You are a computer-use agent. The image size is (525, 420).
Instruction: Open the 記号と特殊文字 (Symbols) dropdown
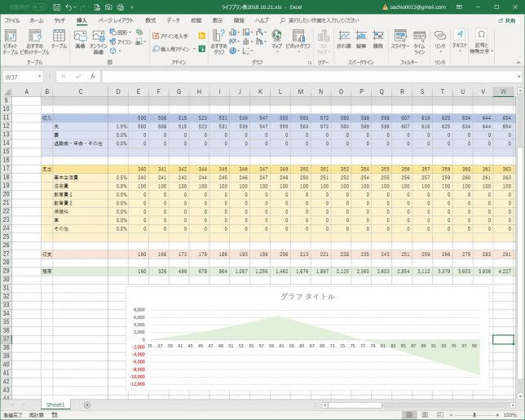click(x=481, y=42)
